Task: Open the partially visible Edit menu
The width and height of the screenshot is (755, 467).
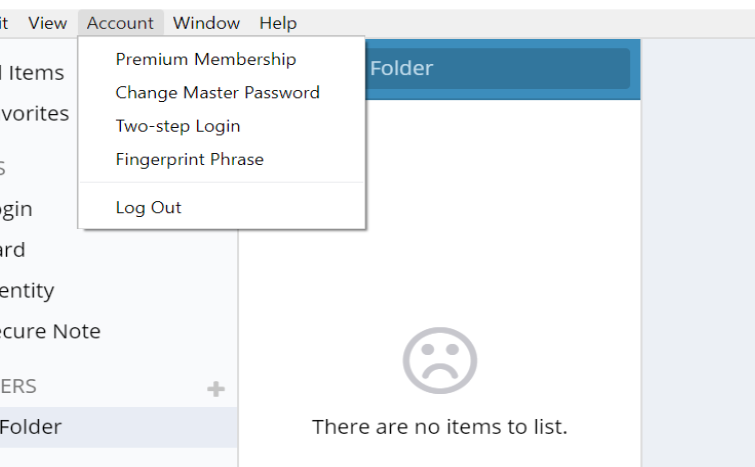Action: click(x=5, y=23)
